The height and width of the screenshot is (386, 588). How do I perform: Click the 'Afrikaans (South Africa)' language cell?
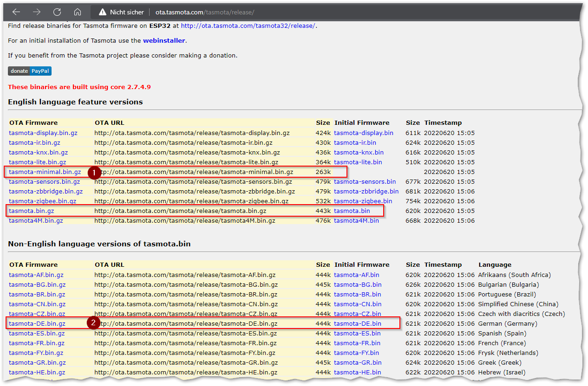coord(515,275)
